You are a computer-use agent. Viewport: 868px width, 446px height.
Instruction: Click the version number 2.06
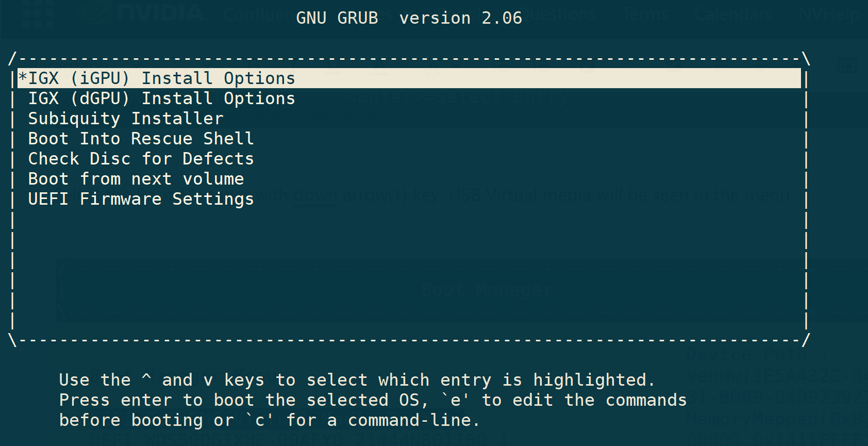tap(502, 18)
